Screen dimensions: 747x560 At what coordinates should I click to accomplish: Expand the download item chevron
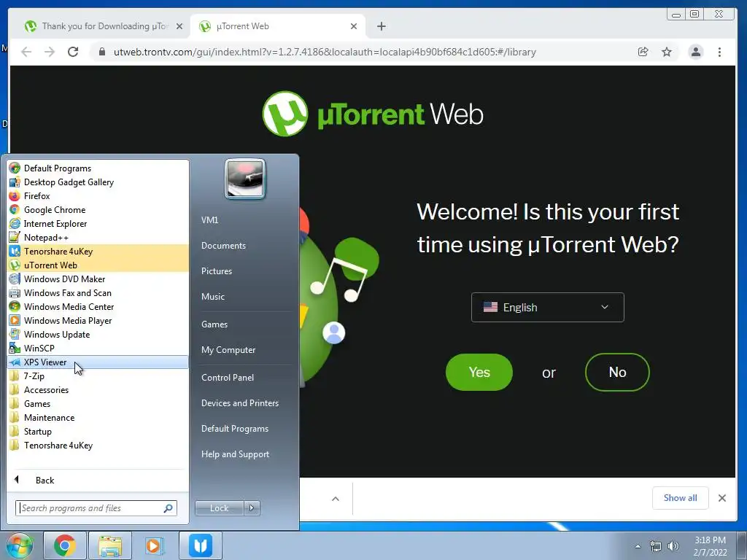point(336,499)
